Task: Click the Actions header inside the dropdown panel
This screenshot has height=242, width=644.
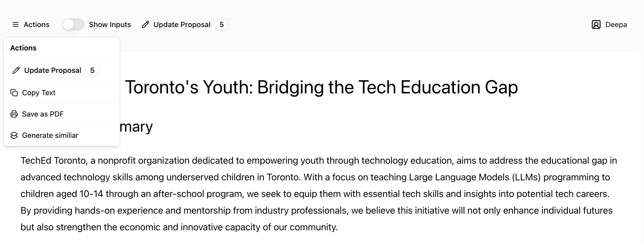Action: 23,48
